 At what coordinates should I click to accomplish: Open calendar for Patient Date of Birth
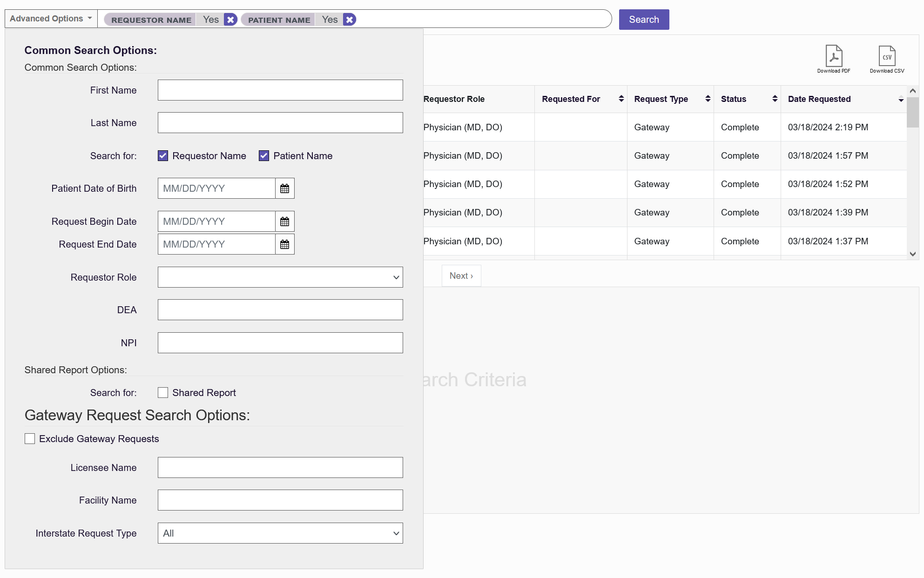point(285,188)
